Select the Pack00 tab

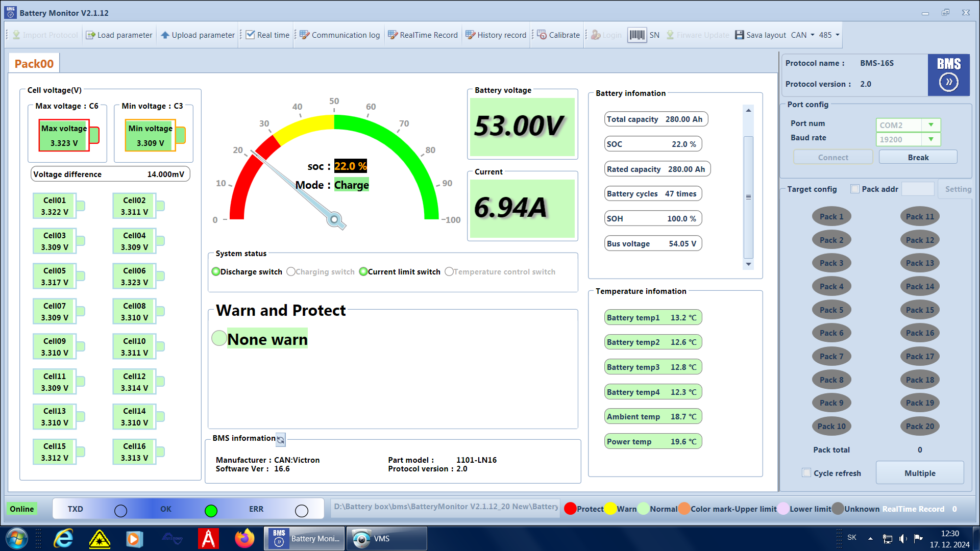(x=34, y=64)
